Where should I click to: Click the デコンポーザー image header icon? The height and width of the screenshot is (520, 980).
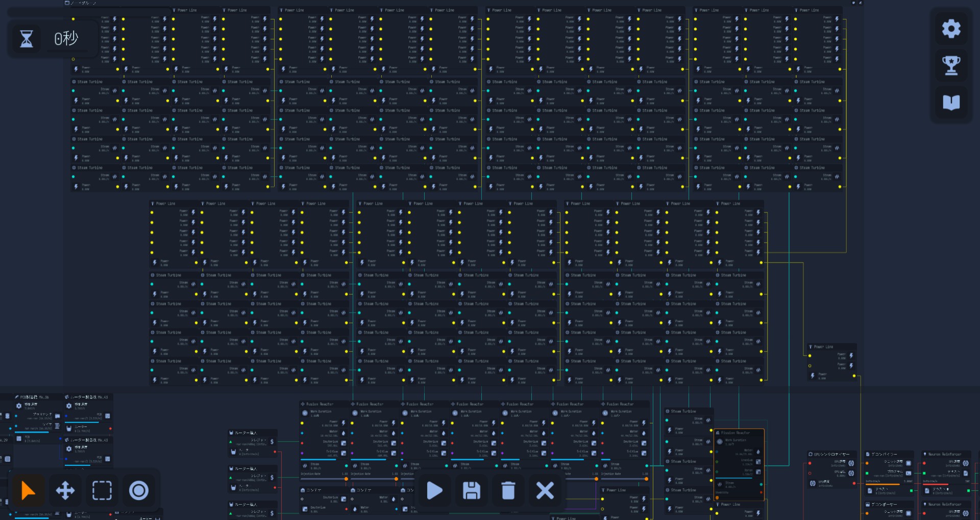868,504
